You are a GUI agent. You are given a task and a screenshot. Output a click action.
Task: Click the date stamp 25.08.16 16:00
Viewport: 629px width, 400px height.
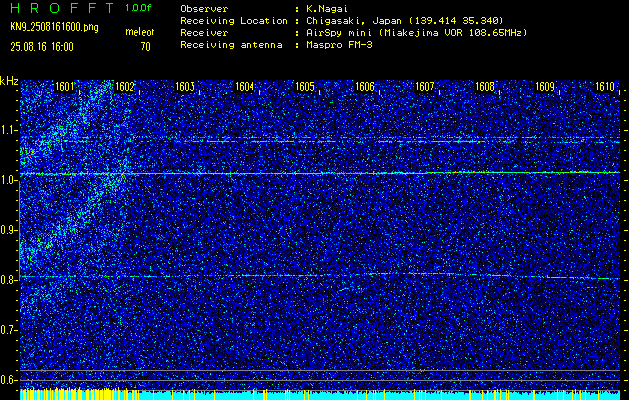coord(42,47)
